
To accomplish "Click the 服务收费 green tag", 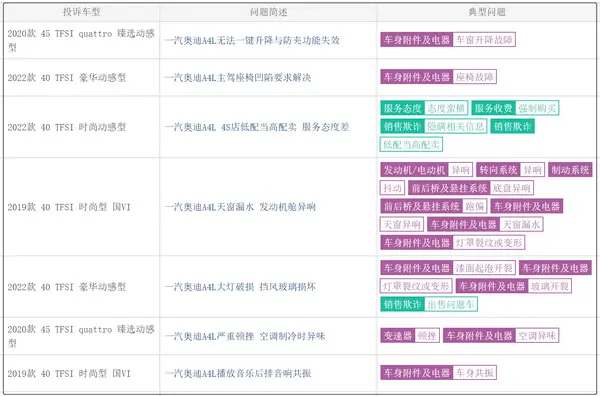I will click(x=493, y=108).
